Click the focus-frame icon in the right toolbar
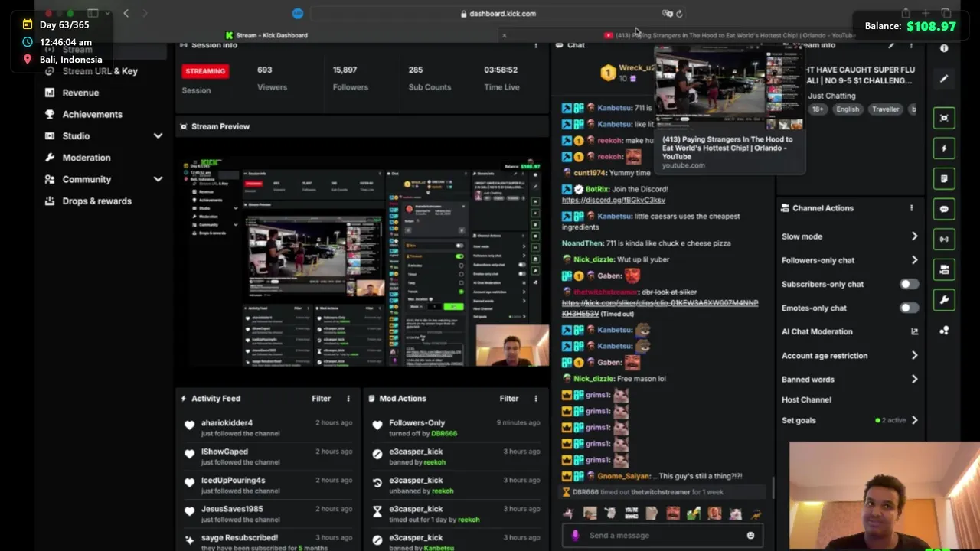The height and width of the screenshot is (551, 980). [x=944, y=118]
